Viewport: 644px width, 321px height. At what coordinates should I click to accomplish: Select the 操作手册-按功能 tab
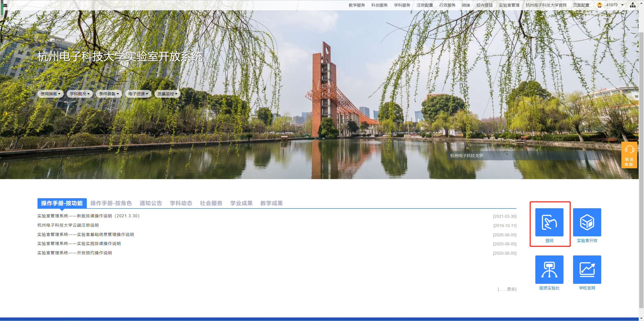[62, 203]
